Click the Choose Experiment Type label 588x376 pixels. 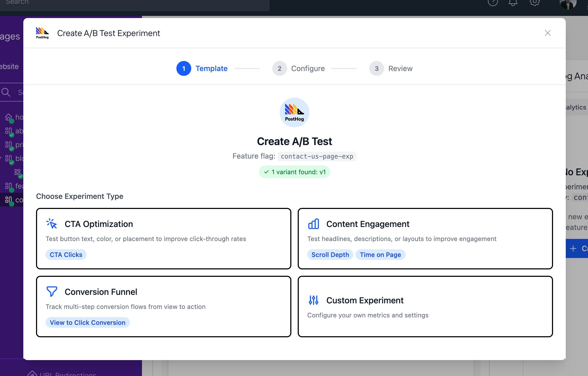79,196
